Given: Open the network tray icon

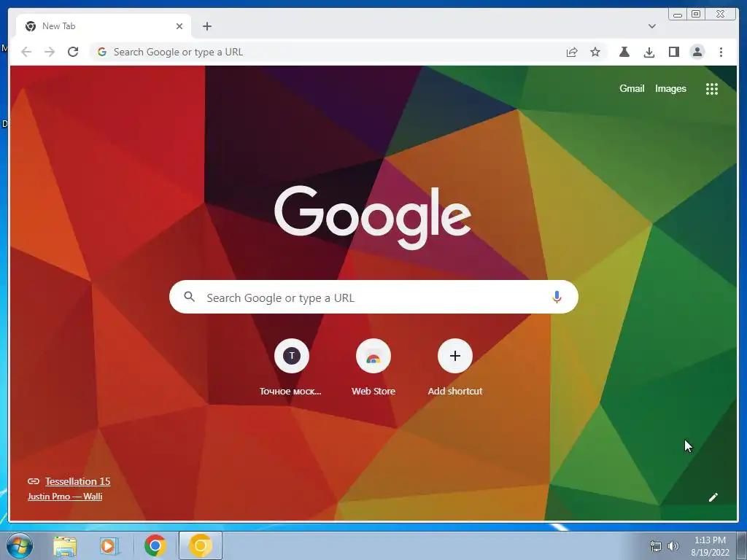Looking at the screenshot, I should (x=656, y=546).
